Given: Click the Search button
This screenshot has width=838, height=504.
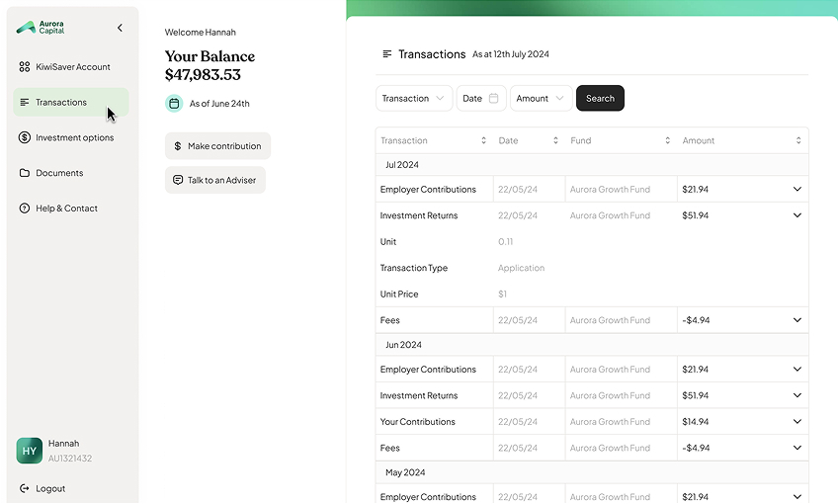Looking at the screenshot, I should [600, 99].
